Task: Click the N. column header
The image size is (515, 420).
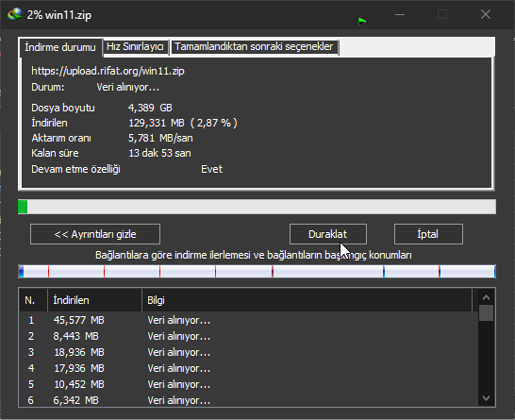Action: click(x=34, y=300)
